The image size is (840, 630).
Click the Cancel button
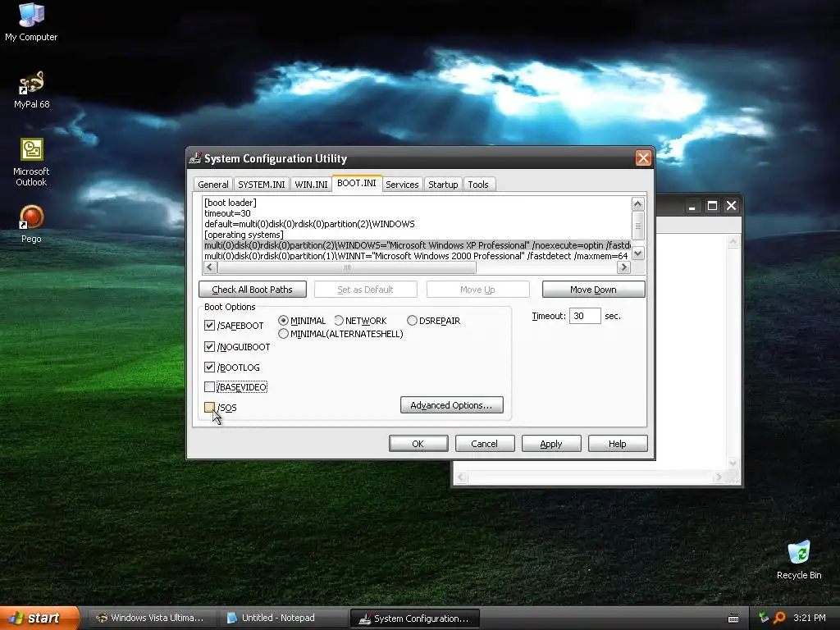(x=484, y=444)
